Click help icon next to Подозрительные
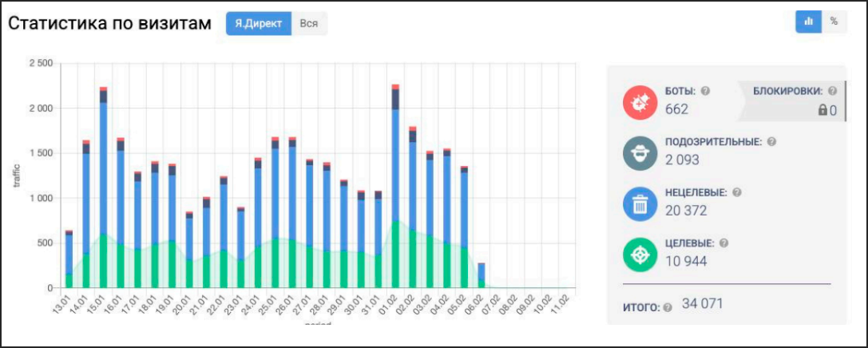Viewport: 868px width, 348px height. click(x=771, y=141)
